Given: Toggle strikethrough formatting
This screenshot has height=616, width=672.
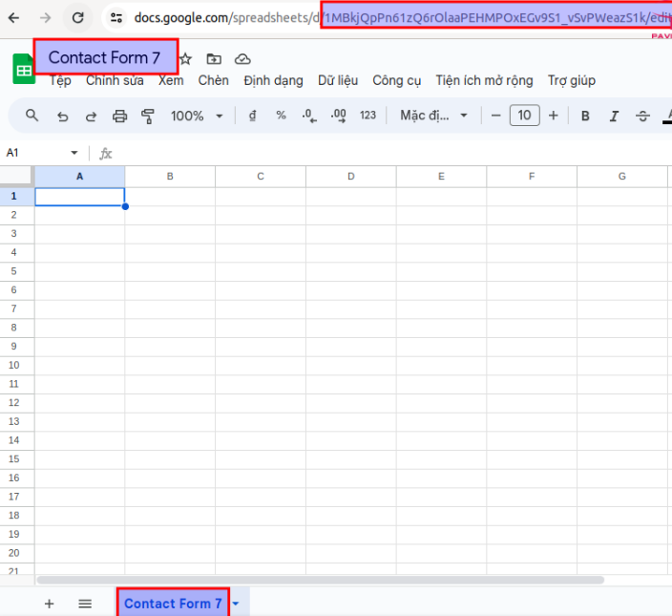Looking at the screenshot, I should (642, 116).
